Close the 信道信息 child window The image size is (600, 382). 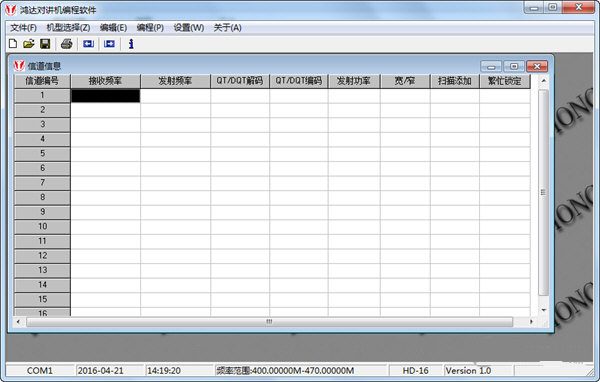tap(537, 67)
